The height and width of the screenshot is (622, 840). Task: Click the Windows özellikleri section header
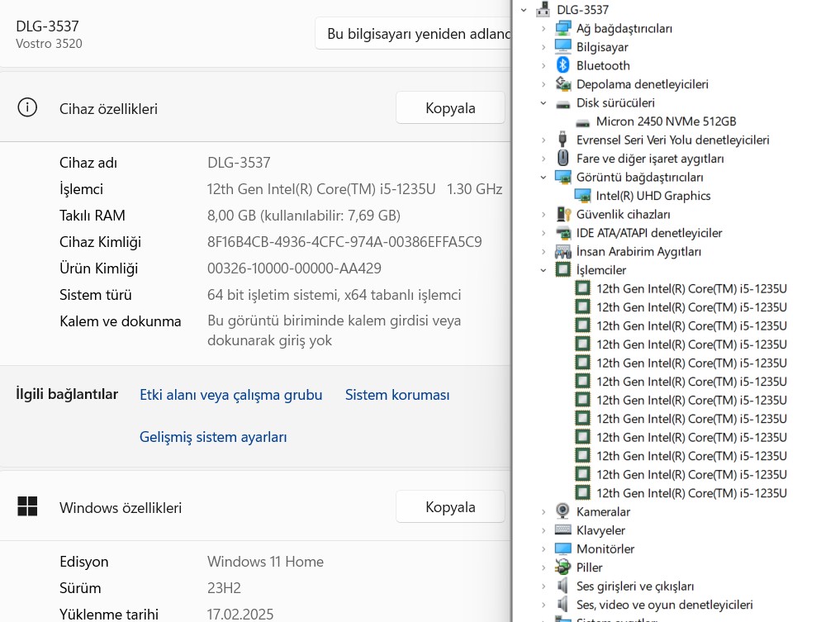tap(121, 508)
